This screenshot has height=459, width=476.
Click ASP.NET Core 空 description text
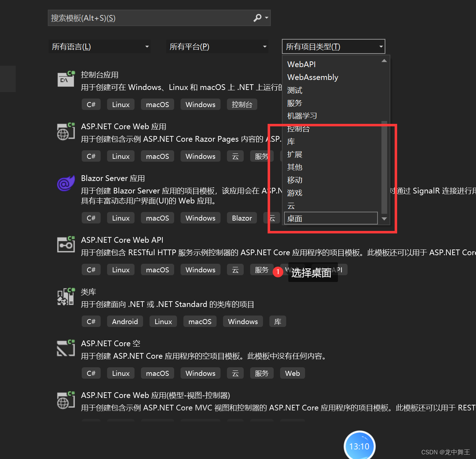pos(204,356)
